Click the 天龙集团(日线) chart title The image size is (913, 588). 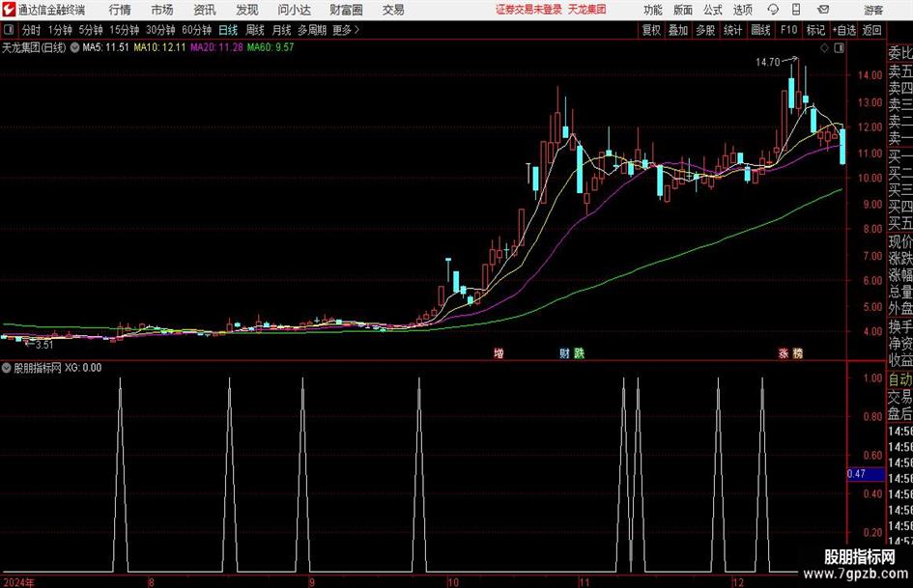click(34, 47)
